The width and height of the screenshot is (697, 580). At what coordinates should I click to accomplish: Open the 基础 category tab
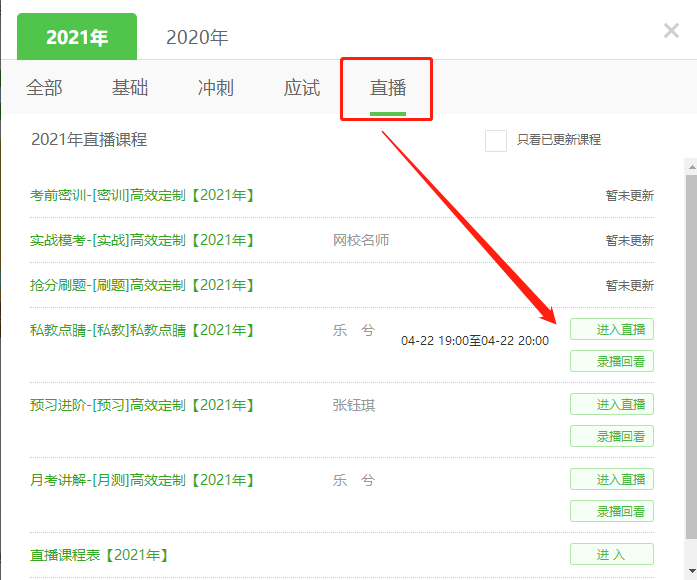[130, 88]
